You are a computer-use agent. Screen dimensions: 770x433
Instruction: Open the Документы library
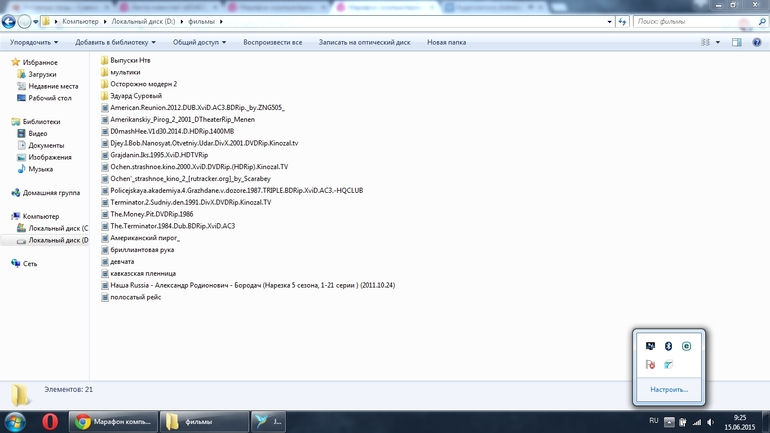pyautogui.click(x=41, y=145)
